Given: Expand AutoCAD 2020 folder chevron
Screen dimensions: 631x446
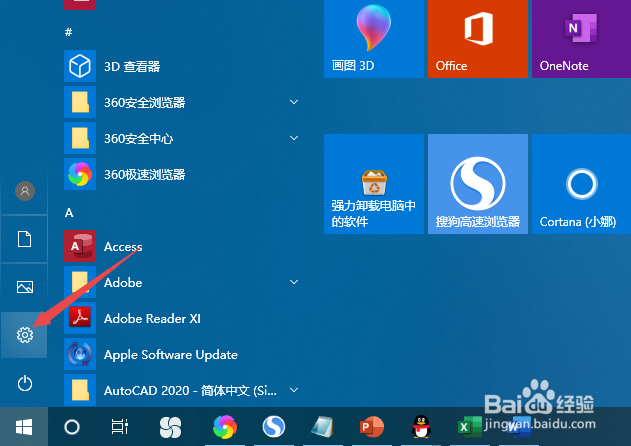Looking at the screenshot, I should (294, 390).
